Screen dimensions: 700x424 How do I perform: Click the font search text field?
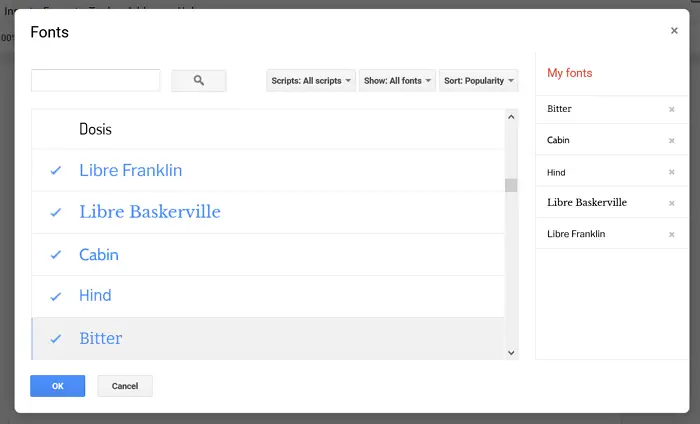click(96, 80)
